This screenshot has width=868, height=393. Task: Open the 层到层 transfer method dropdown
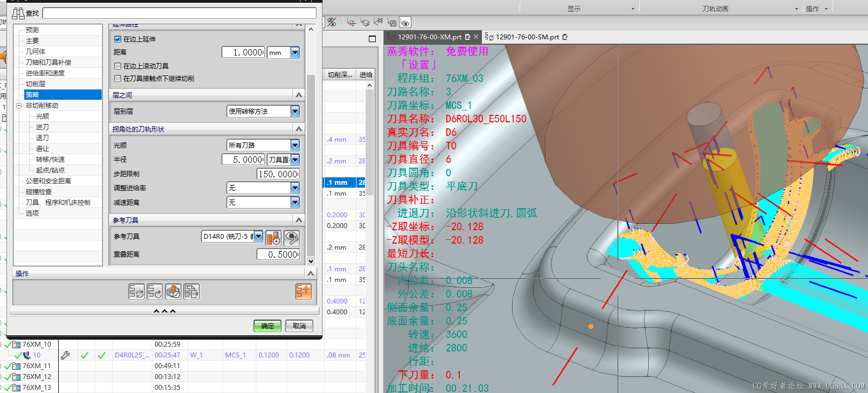(x=295, y=112)
